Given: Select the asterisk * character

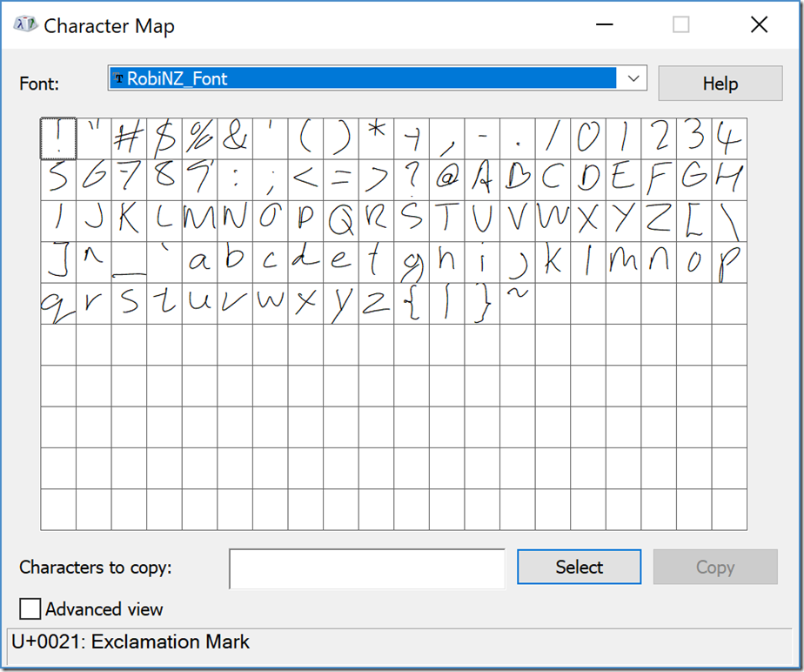Looking at the screenshot, I should (x=376, y=138).
